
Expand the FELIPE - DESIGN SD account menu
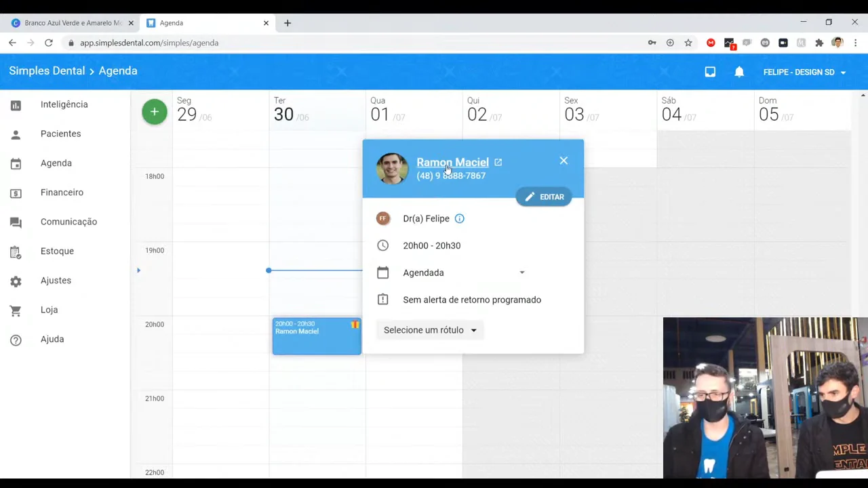[x=805, y=72]
